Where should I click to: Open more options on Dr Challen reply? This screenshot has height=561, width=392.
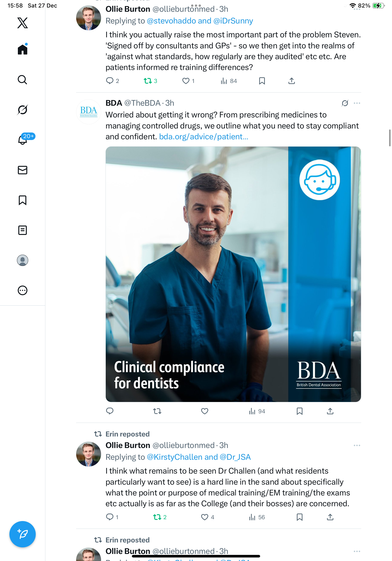pos(357,445)
